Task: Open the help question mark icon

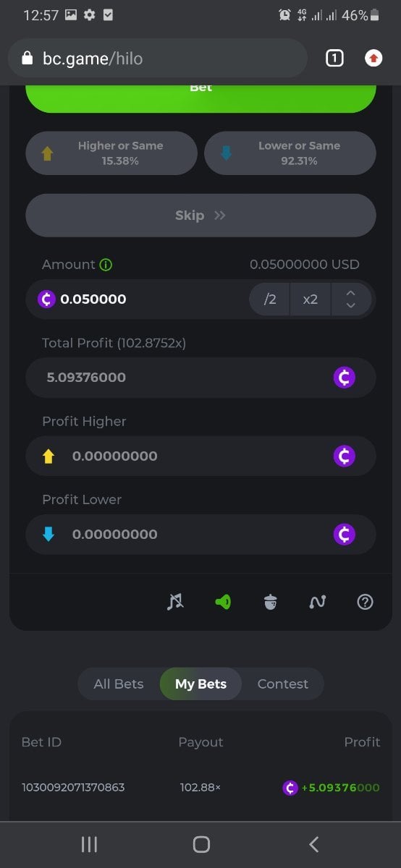Action: (x=366, y=602)
